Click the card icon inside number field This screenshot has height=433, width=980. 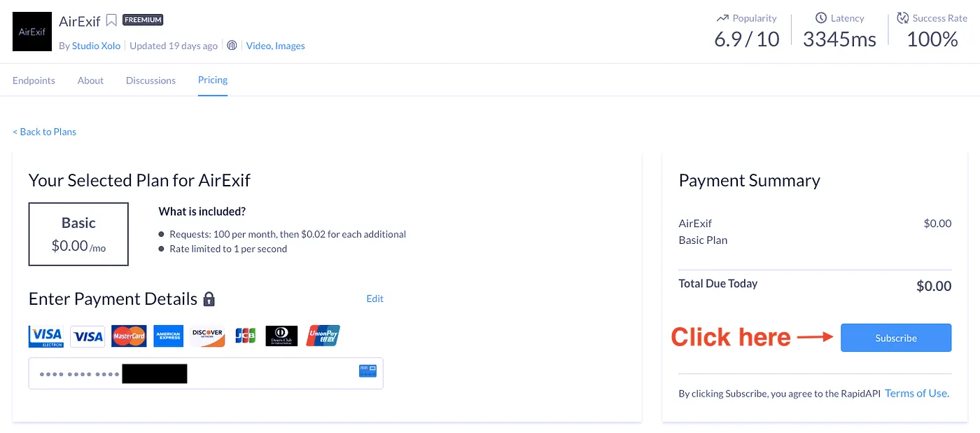click(367, 371)
